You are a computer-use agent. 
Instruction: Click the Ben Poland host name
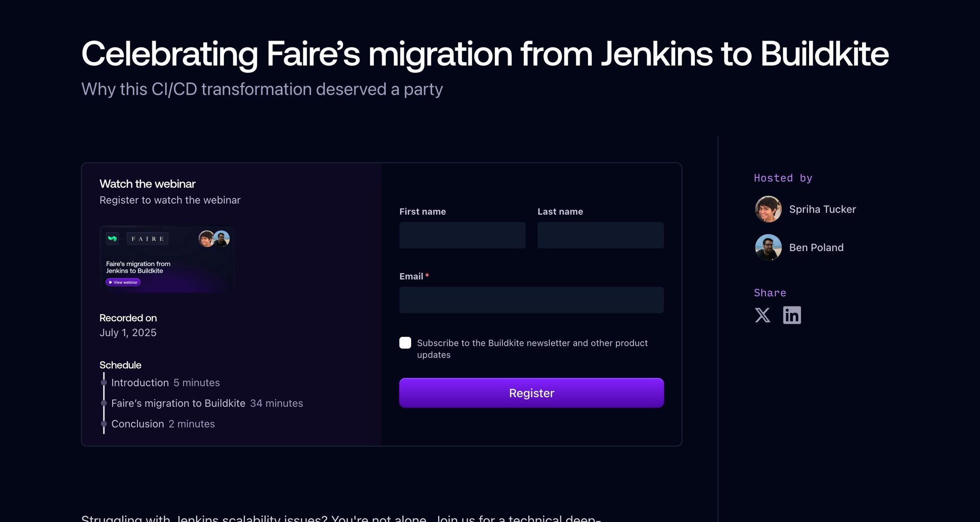point(816,247)
